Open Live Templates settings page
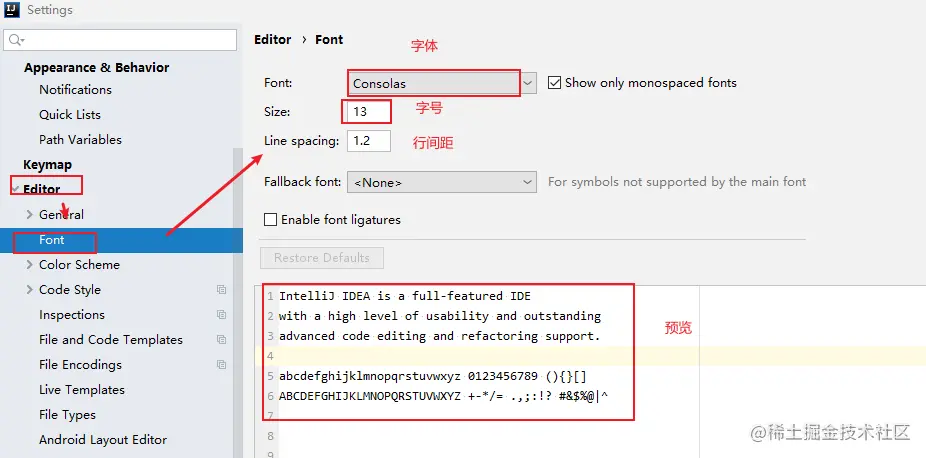Viewport: 926px width, 458px height. 81,390
